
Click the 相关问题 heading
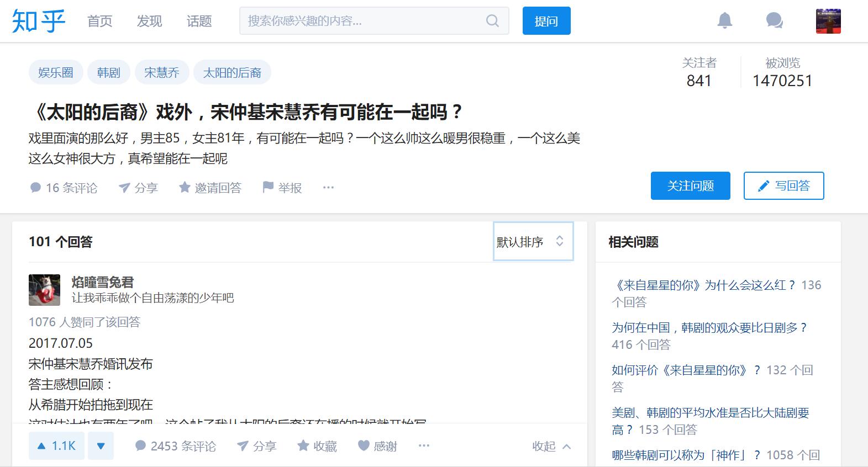click(633, 242)
